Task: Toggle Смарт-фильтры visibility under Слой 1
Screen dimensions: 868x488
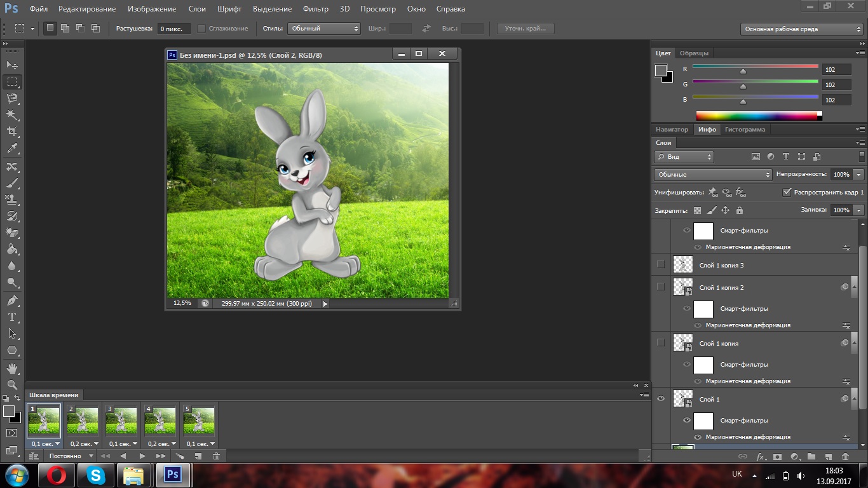Action: pyautogui.click(x=687, y=421)
